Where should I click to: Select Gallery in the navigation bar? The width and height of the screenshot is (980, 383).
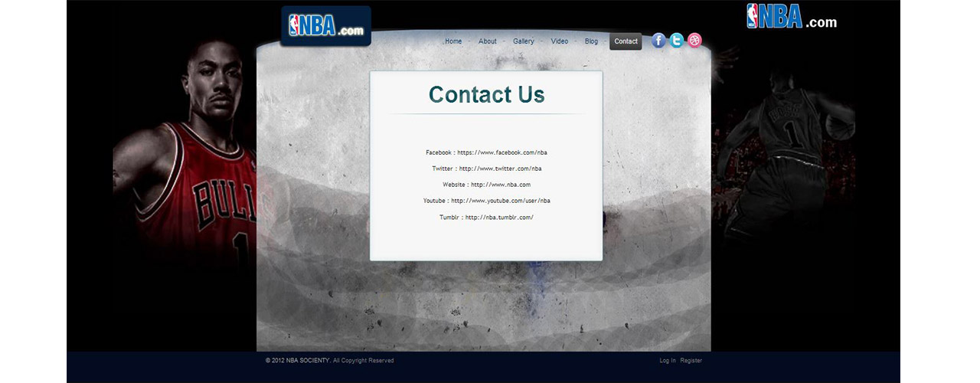tap(524, 41)
